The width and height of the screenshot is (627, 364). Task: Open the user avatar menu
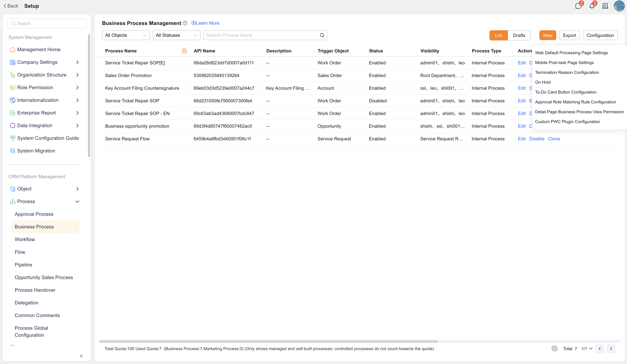[619, 6]
